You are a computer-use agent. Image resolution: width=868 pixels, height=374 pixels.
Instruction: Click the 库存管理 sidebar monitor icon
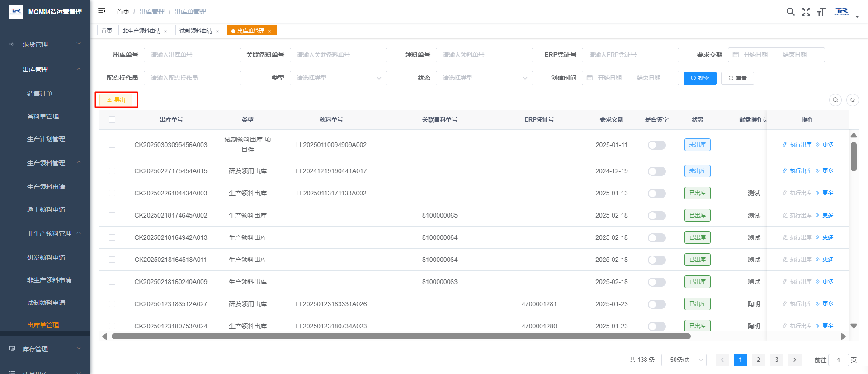[12, 349]
